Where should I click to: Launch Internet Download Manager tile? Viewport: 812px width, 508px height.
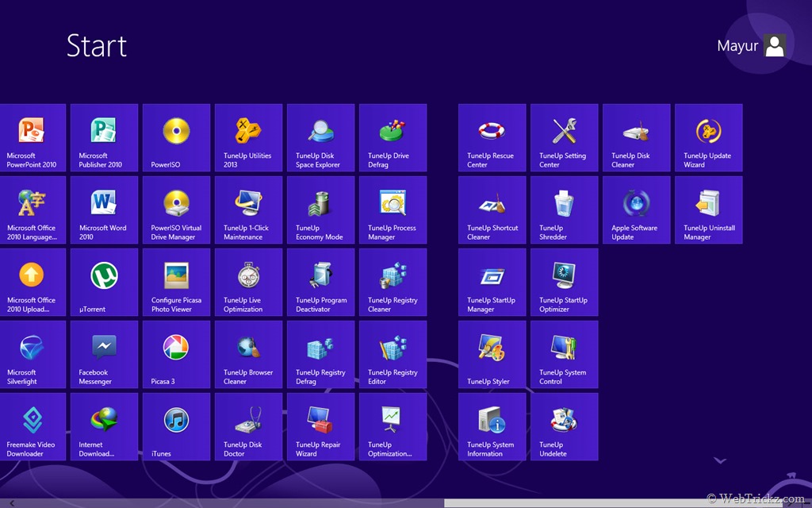pos(105,426)
